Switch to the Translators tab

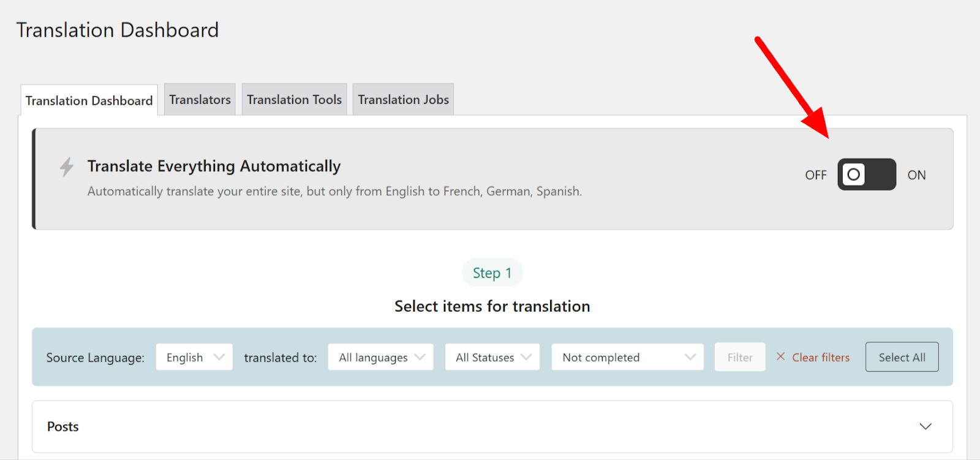(200, 100)
